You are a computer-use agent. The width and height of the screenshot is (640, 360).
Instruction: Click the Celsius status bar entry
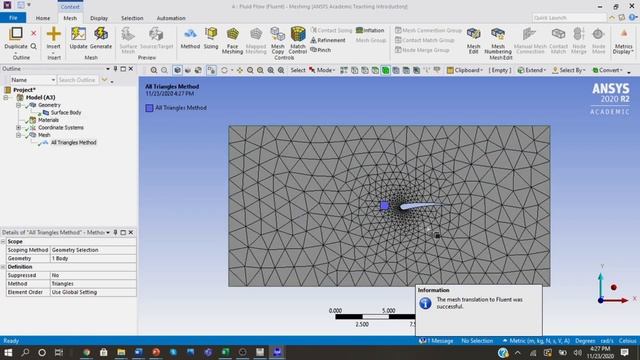pyautogui.click(x=627, y=341)
